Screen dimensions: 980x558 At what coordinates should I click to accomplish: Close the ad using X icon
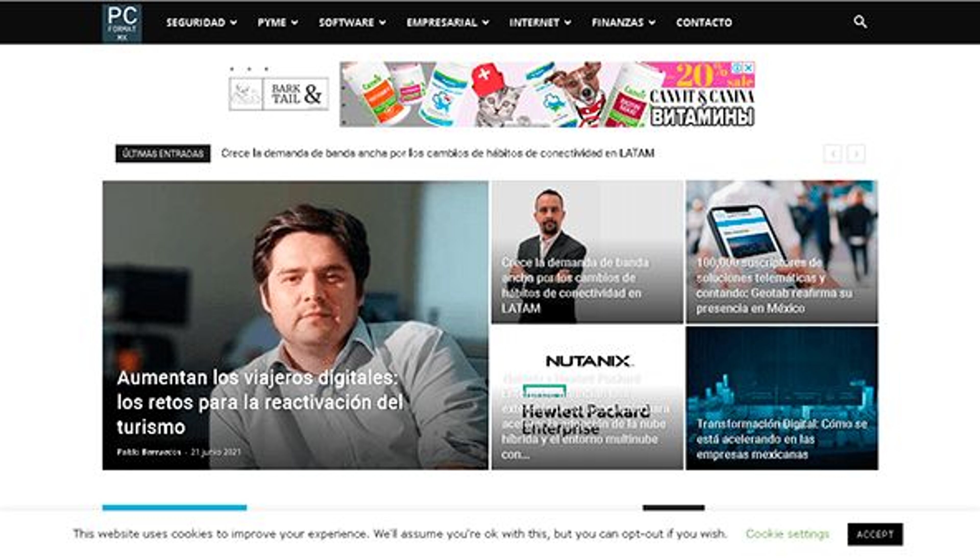coord(748,68)
